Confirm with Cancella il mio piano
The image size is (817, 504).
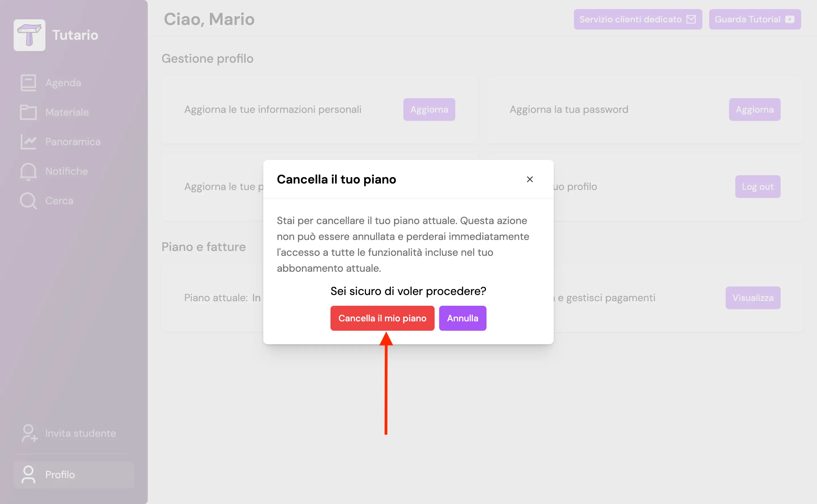click(382, 318)
